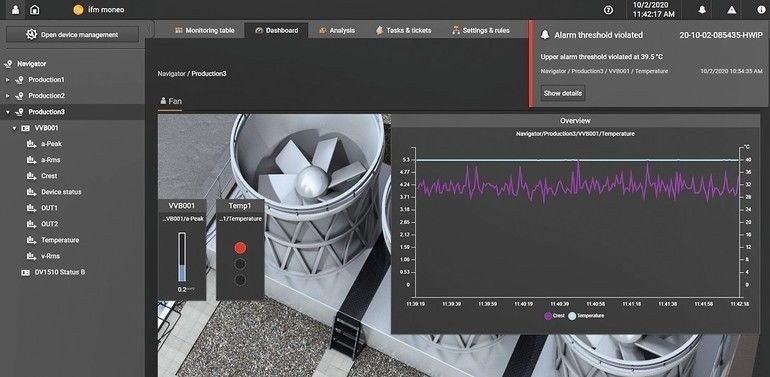This screenshot has width=770, height=377.
Task: Open the help question mark icon
Action: tap(608, 10)
